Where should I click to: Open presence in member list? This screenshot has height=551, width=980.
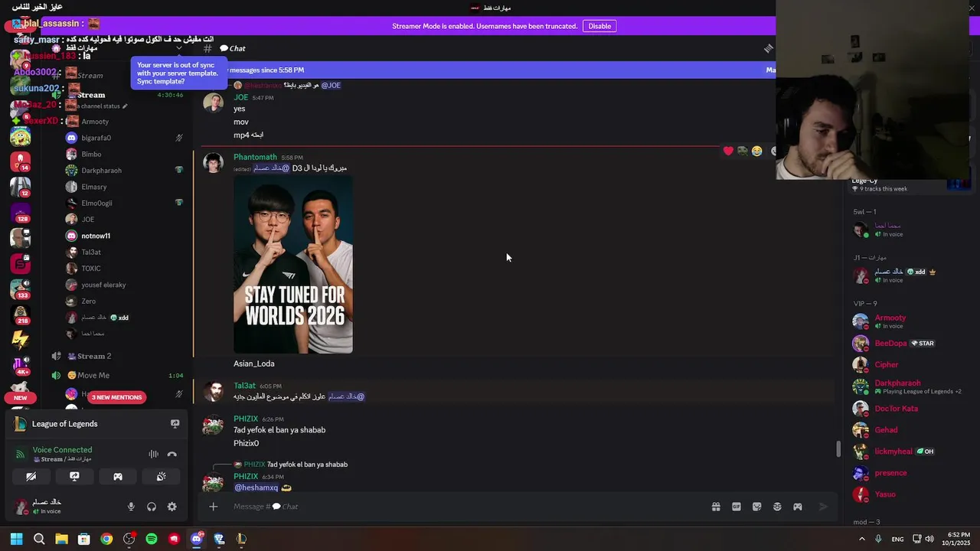tap(890, 473)
